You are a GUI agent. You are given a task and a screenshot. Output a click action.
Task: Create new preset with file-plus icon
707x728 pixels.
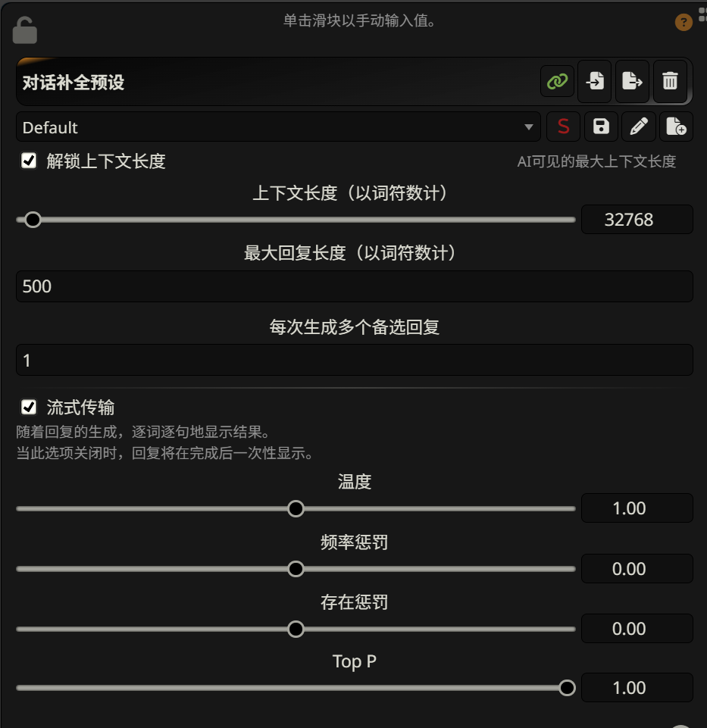point(676,127)
